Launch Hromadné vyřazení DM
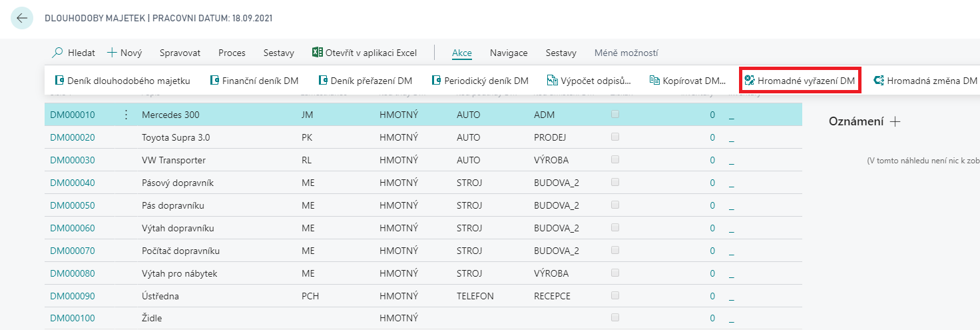 800,81
